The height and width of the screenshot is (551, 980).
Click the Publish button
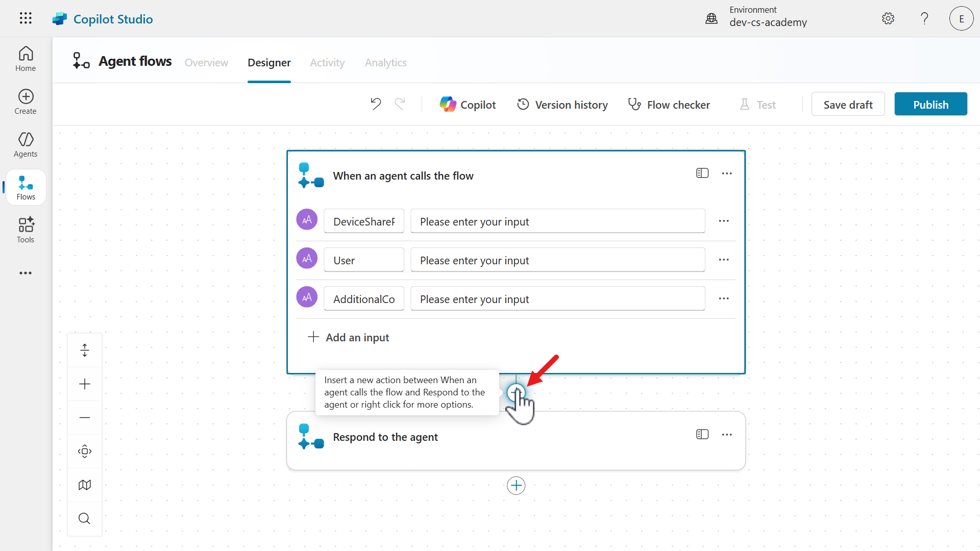930,105
